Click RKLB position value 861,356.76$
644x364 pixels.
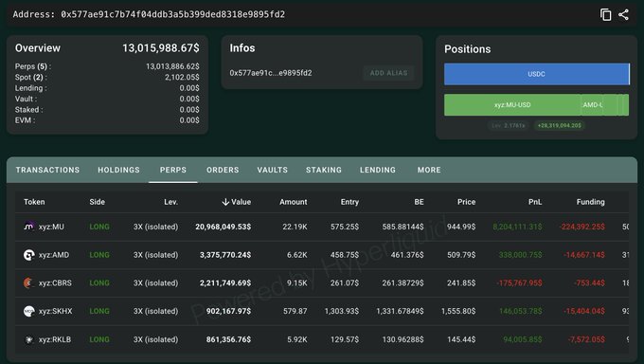(228, 339)
